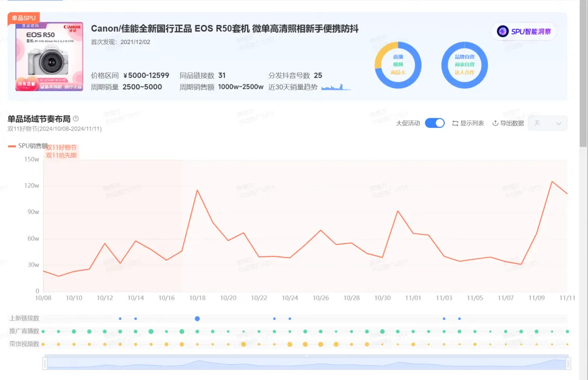Open the 天 granularity dropdown
588x380 pixels.
[x=547, y=124]
